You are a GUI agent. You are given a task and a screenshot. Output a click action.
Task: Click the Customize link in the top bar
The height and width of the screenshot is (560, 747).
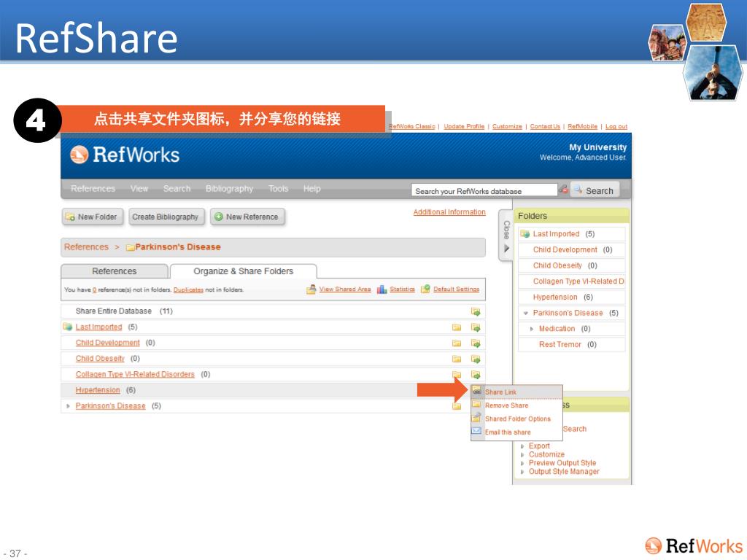pos(507,126)
